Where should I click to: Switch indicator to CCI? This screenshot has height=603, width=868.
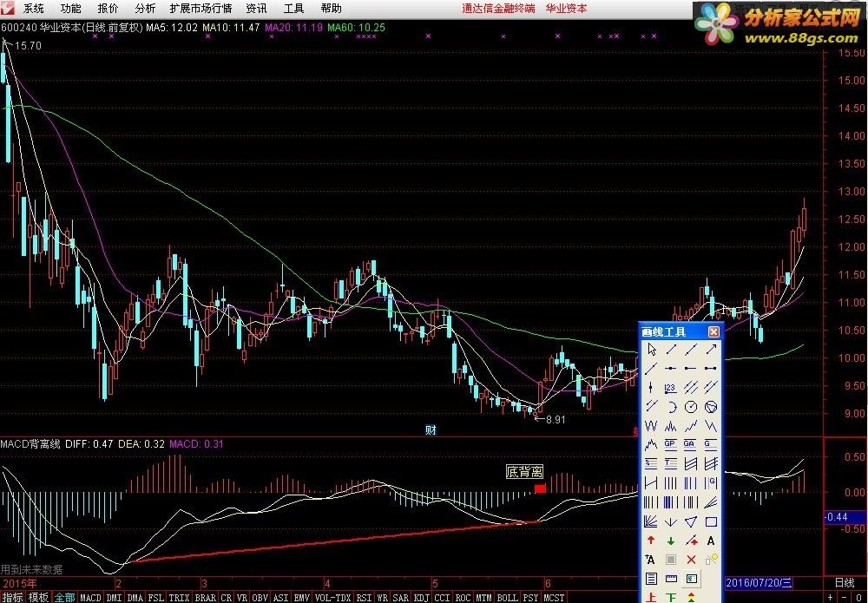point(443,598)
